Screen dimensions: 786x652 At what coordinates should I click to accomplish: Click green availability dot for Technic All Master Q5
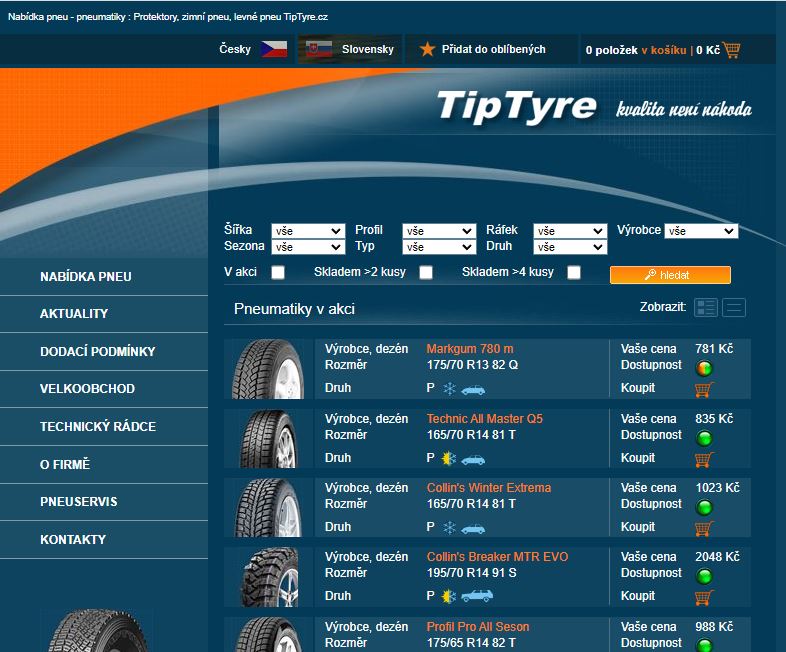pos(704,439)
